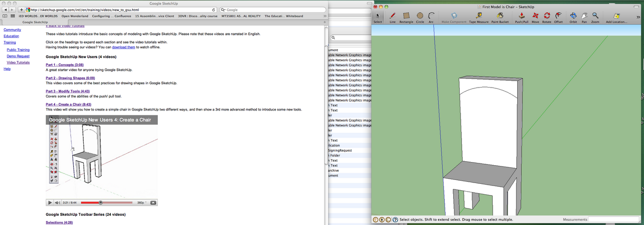Toggle the SketchUp toolbar pill button
Screen dimensions: 644x225
636,7
